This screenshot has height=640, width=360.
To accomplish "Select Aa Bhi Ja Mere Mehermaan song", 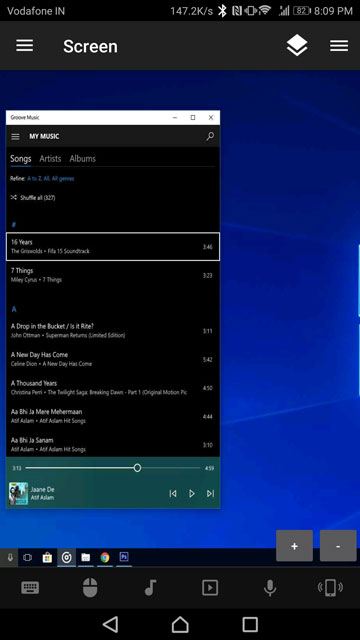I will (x=113, y=416).
